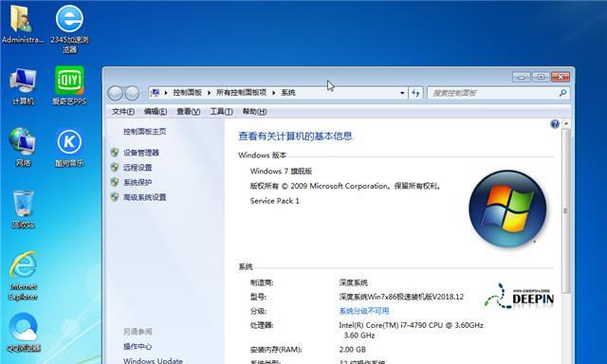Click 控制面板 breadcrumb segment
Screen dimensions: 607x364
[188, 93]
